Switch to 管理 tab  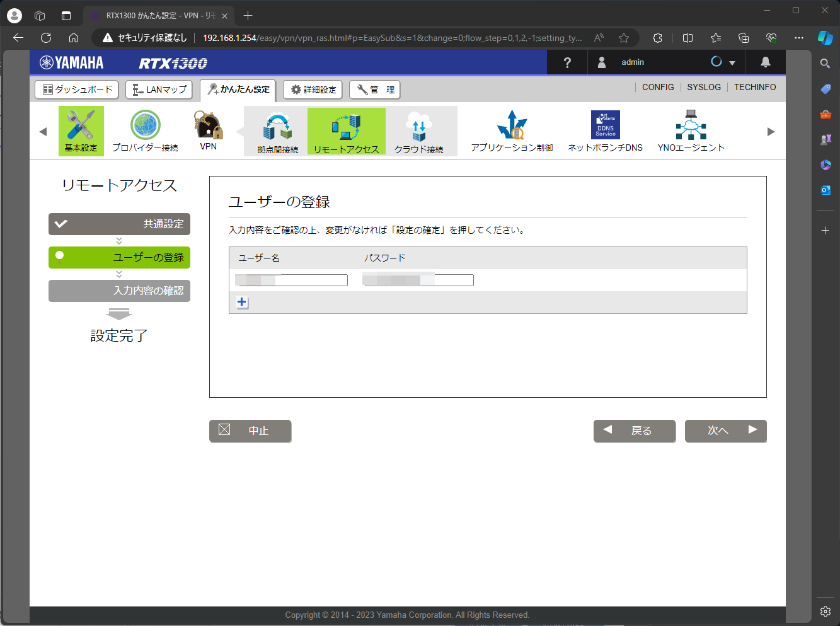375,90
